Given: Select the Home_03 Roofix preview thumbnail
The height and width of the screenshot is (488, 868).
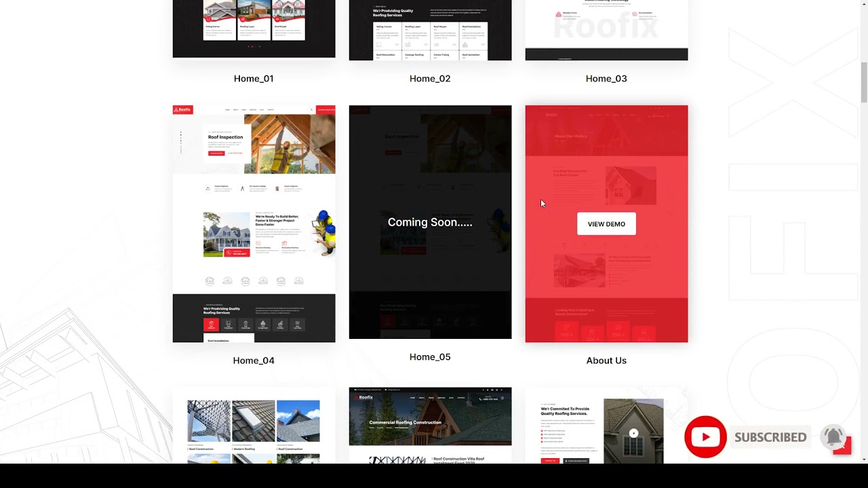Looking at the screenshot, I should tap(606, 30).
